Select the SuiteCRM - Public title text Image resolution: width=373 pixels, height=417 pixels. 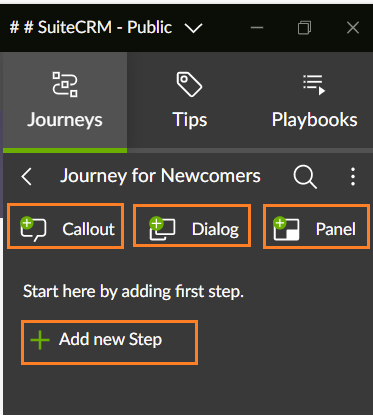(x=91, y=27)
